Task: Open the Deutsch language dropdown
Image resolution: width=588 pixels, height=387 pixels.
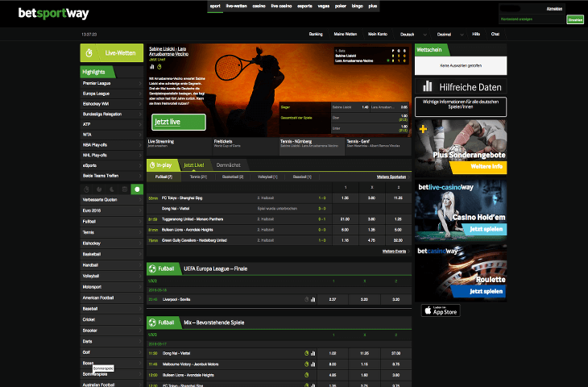Action: coord(413,34)
